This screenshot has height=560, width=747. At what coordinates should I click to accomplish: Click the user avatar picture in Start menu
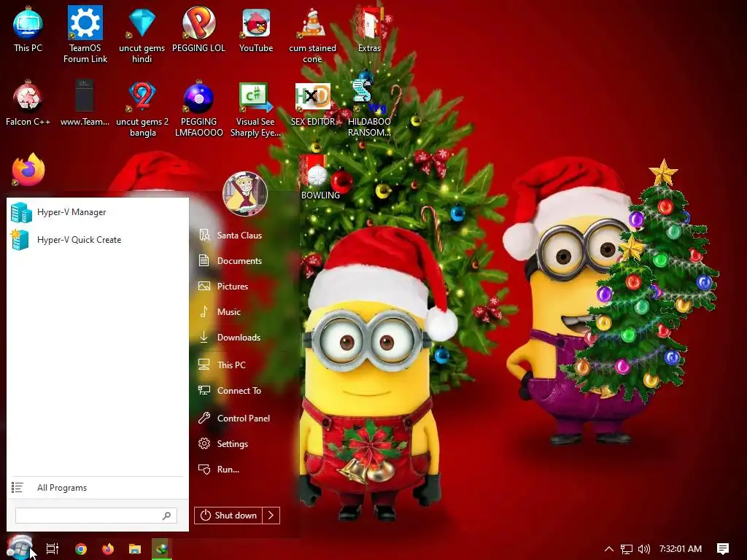245,194
